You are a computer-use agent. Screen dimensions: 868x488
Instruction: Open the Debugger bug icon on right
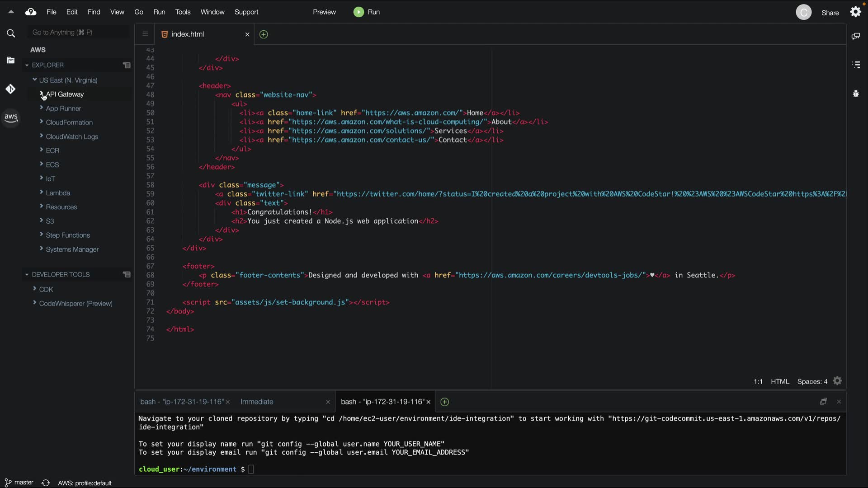pos(856,94)
